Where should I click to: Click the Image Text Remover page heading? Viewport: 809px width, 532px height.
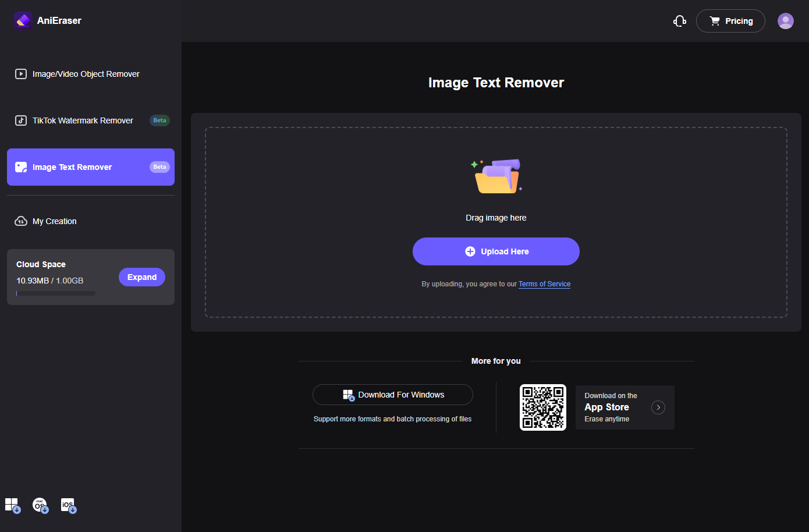496,83
